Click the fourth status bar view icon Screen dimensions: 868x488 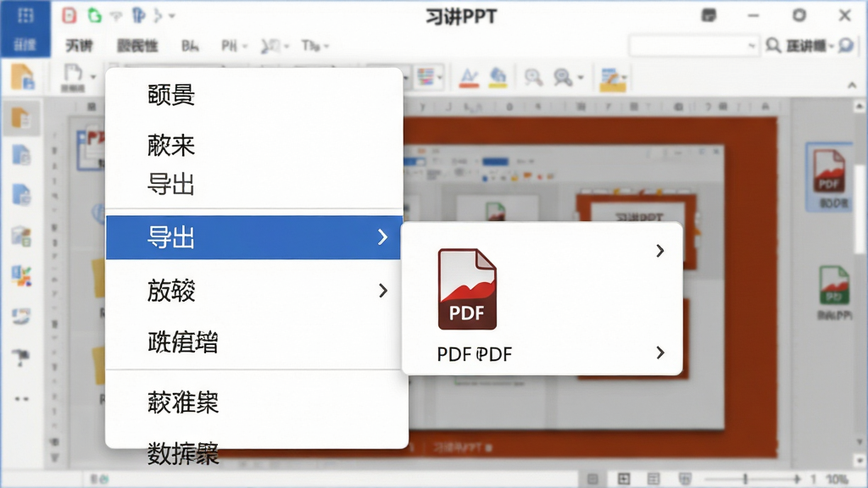pos(685,479)
